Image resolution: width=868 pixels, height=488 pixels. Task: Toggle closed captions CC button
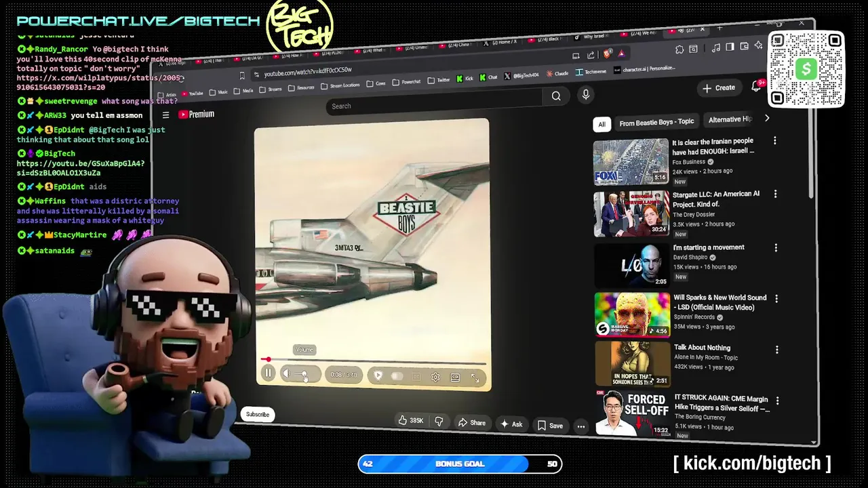[416, 377]
